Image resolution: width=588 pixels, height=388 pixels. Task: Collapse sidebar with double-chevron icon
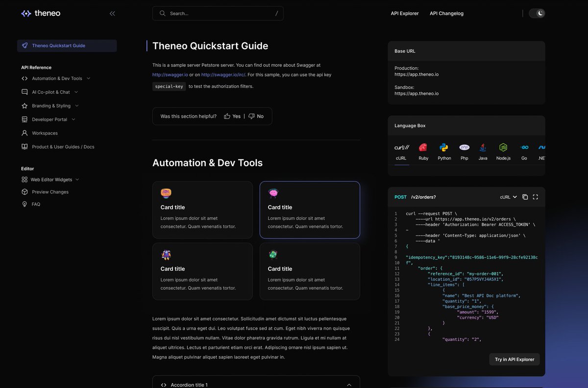click(x=112, y=14)
